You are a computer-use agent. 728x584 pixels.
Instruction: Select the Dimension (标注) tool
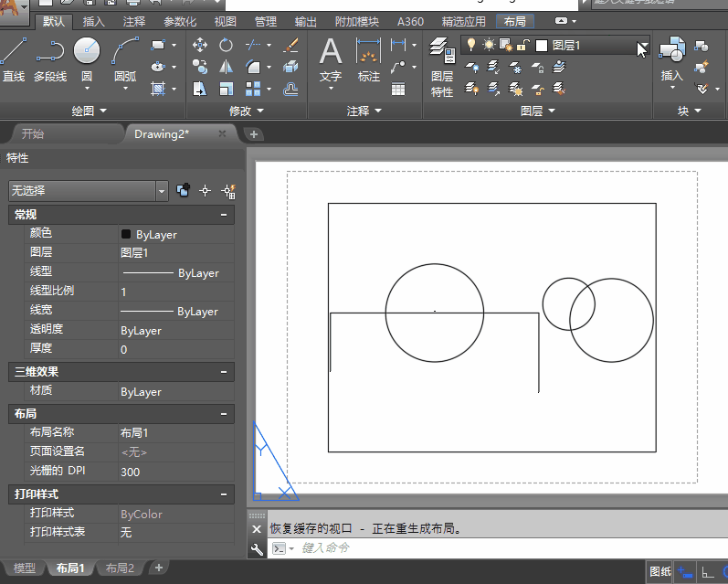pyautogui.click(x=369, y=59)
